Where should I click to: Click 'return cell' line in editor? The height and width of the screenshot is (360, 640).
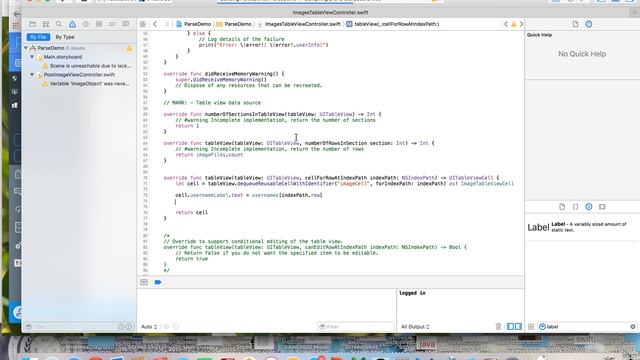click(x=191, y=213)
